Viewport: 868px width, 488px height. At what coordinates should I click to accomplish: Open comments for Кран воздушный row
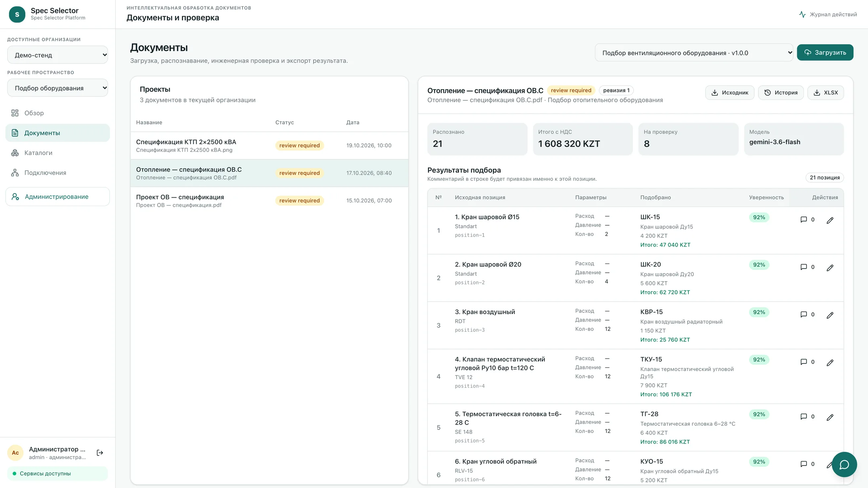click(x=807, y=314)
